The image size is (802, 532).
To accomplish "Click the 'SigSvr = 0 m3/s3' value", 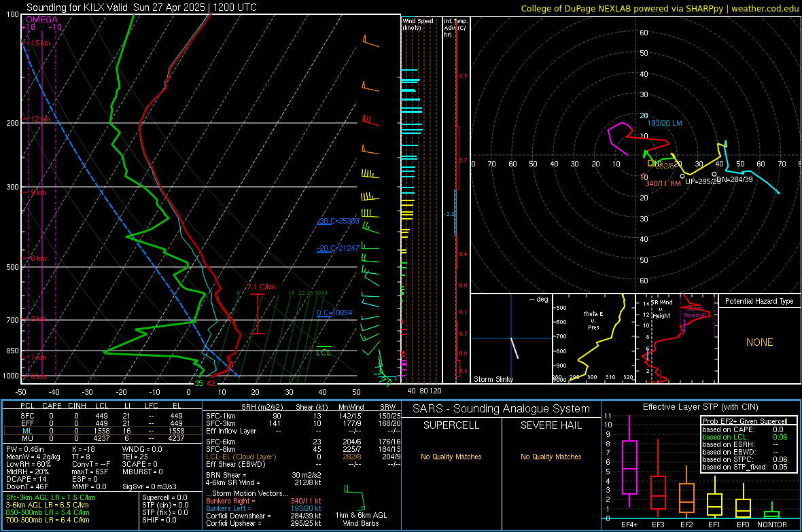I will click(x=150, y=487).
